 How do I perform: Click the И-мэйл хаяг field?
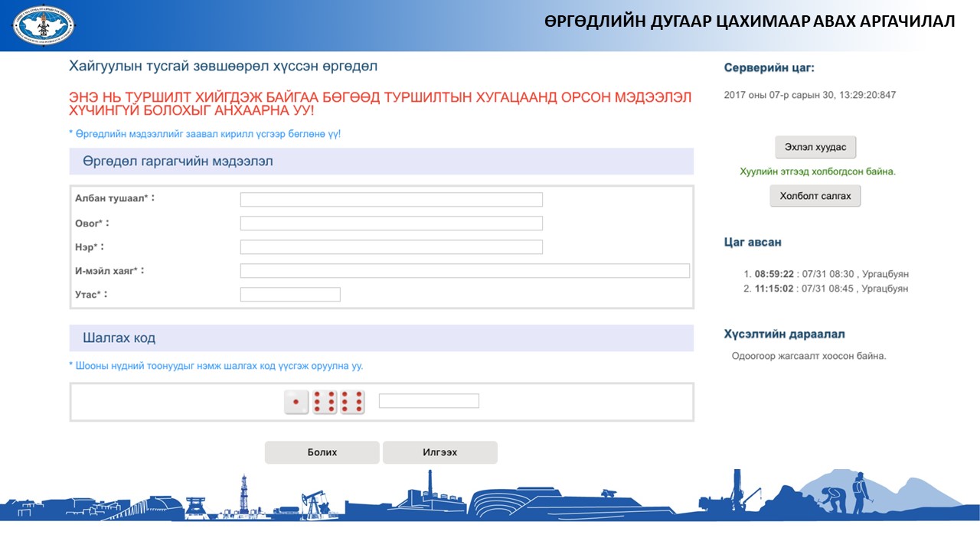pyautogui.click(x=465, y=271)
